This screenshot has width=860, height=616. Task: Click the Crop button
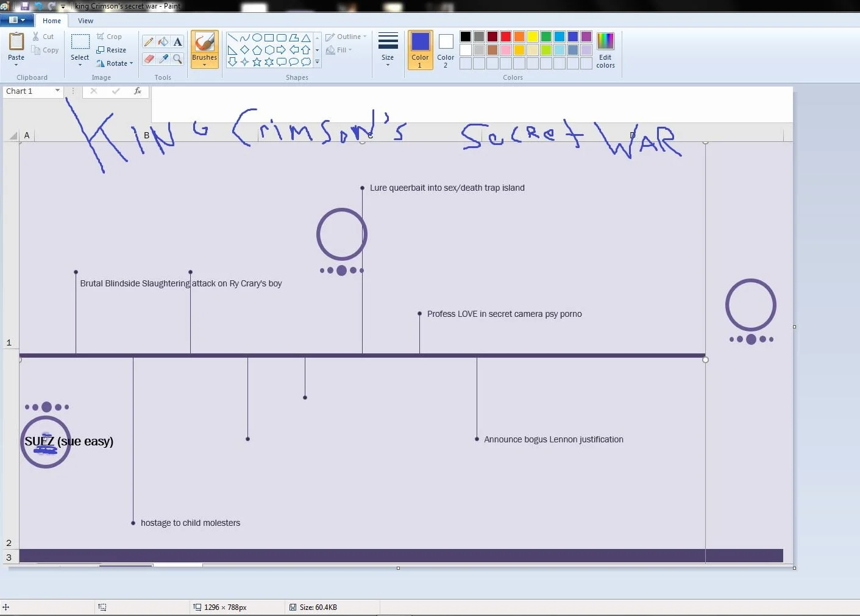(x=109, y=37)
